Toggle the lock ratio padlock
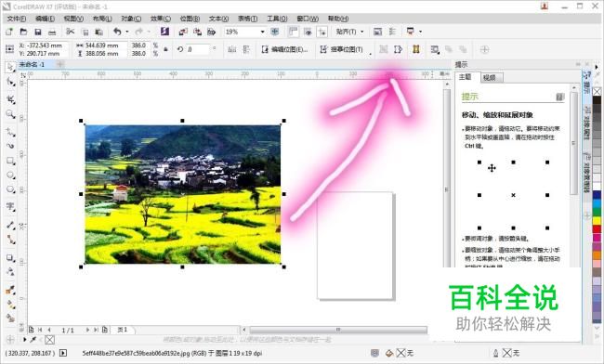 (x=166, y=49)
